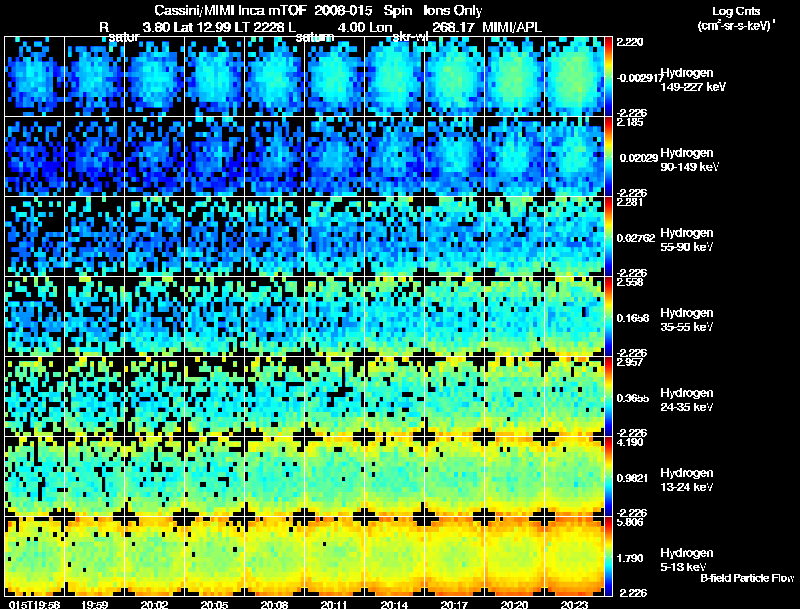
Task: Select the 'Hydrogen 24-35 keV' row label
Action: point(687,400)
